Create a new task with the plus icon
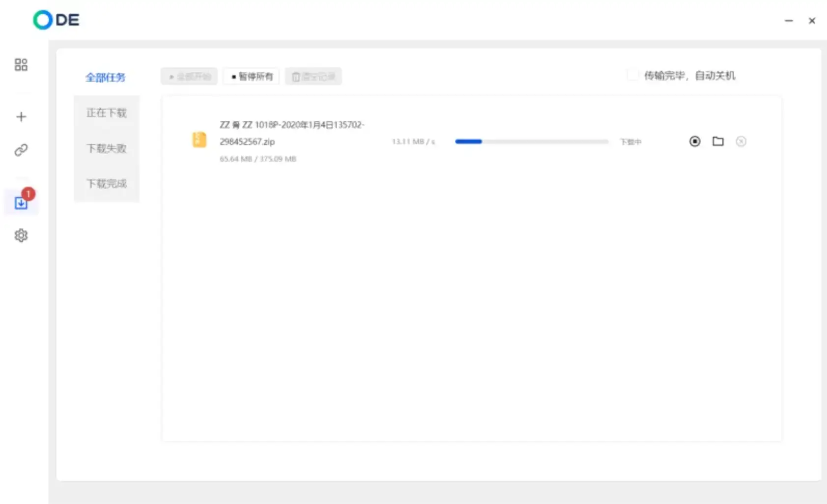The image size is (827, 504). coord(21,116)
